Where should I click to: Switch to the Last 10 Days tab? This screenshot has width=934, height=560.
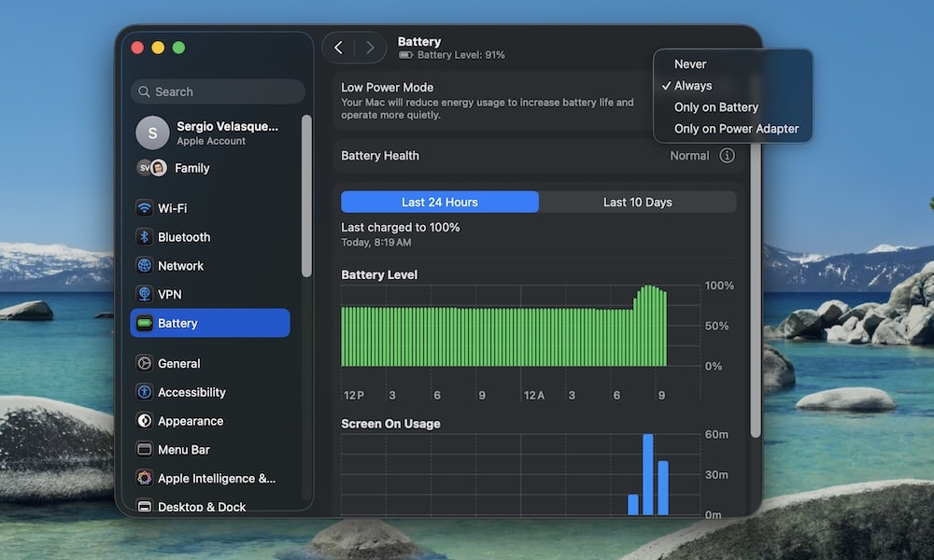tap(638, 202)
